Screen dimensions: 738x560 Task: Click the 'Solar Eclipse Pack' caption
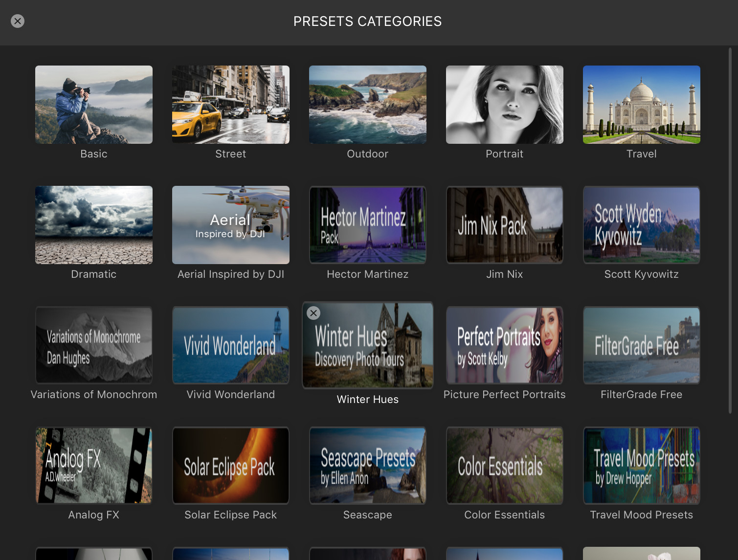(231, 515)
